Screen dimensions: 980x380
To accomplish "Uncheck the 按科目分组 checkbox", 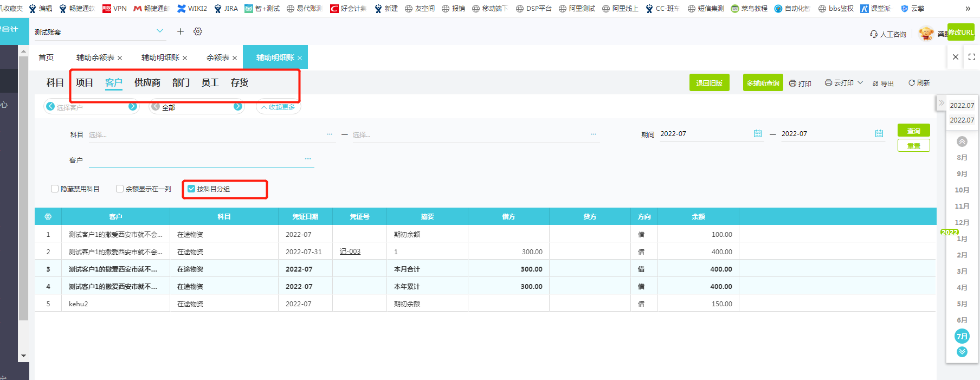I will click(x=191, y=189).
